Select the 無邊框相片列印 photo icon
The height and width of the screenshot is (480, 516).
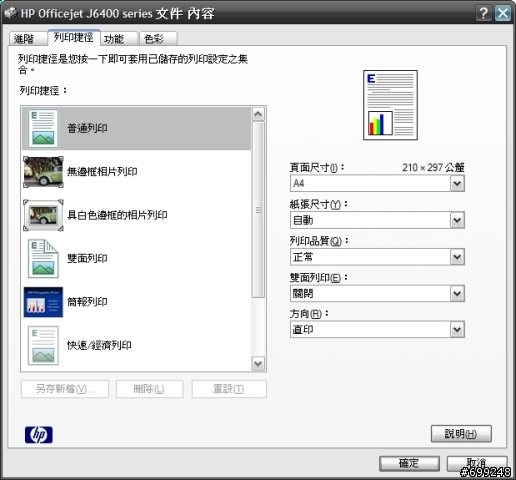click(43, 172)
